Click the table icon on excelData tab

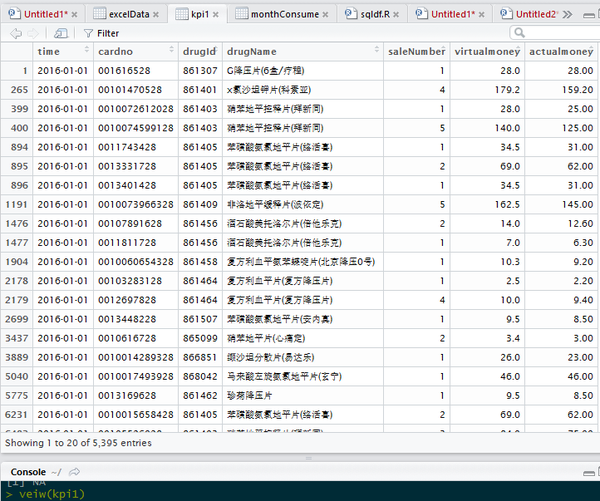[99, 14]
